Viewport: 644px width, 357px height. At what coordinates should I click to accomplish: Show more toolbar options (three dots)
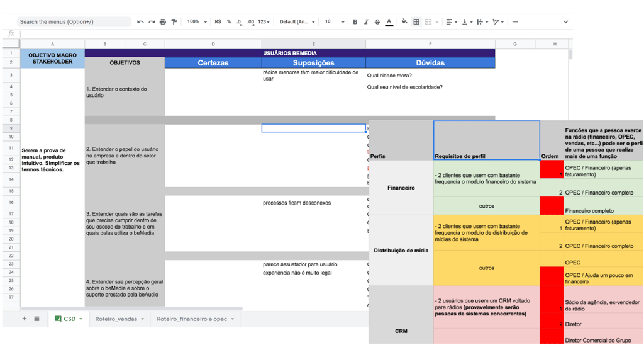tap(515, 22)
